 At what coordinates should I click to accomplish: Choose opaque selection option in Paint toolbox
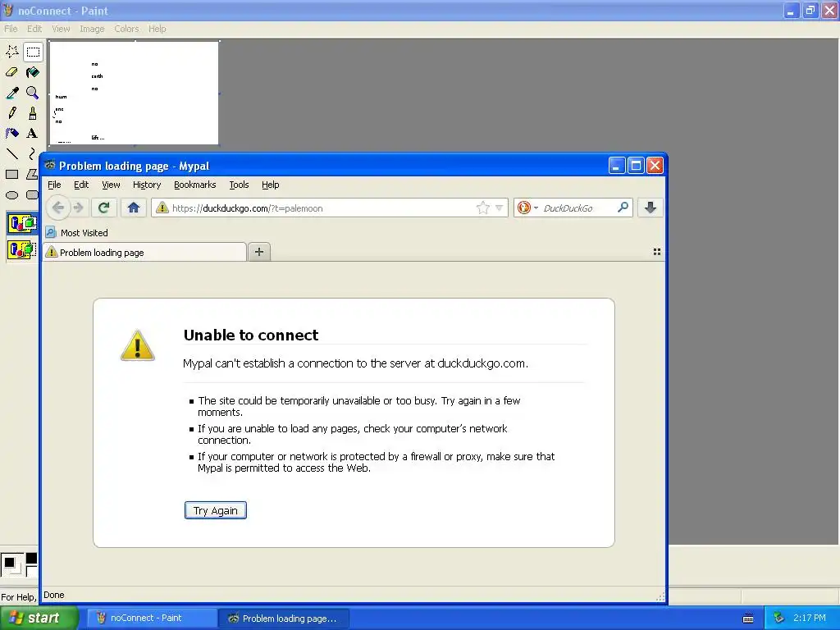click(22, 223)
